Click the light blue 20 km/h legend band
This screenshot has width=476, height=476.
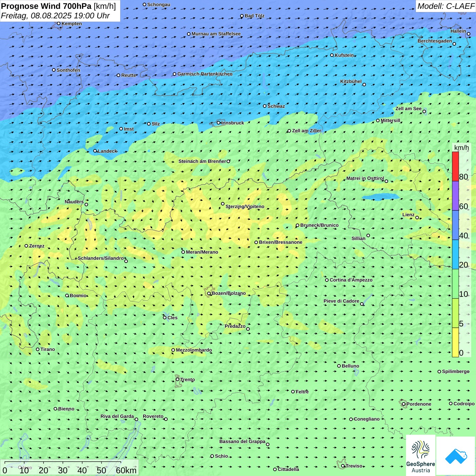tap(455, 254)
